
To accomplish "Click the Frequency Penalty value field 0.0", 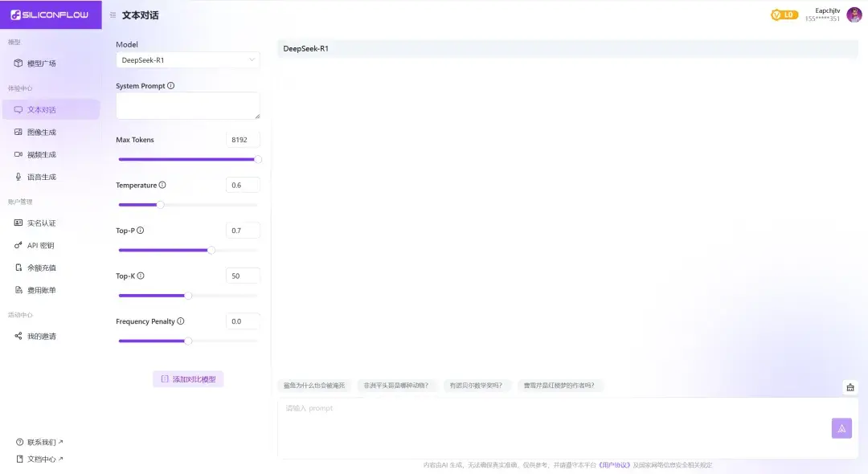I will (x=243, y=321).
